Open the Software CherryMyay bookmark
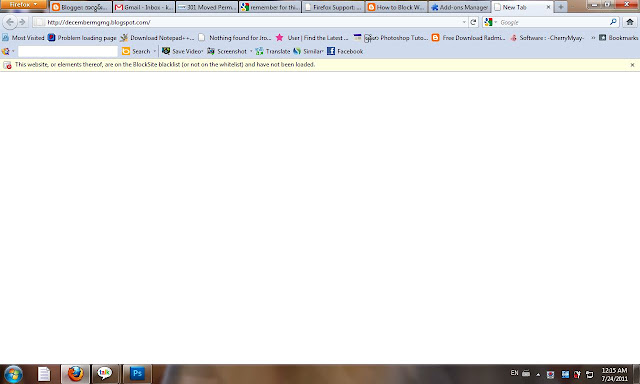This screenshot has height=384, width=640. (x=547, y=38)
